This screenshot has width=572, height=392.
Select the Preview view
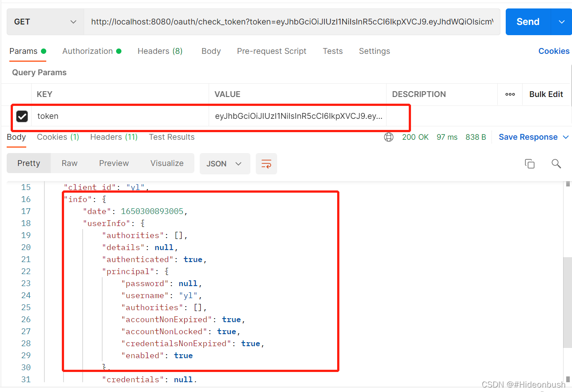[x=114, y=163]
